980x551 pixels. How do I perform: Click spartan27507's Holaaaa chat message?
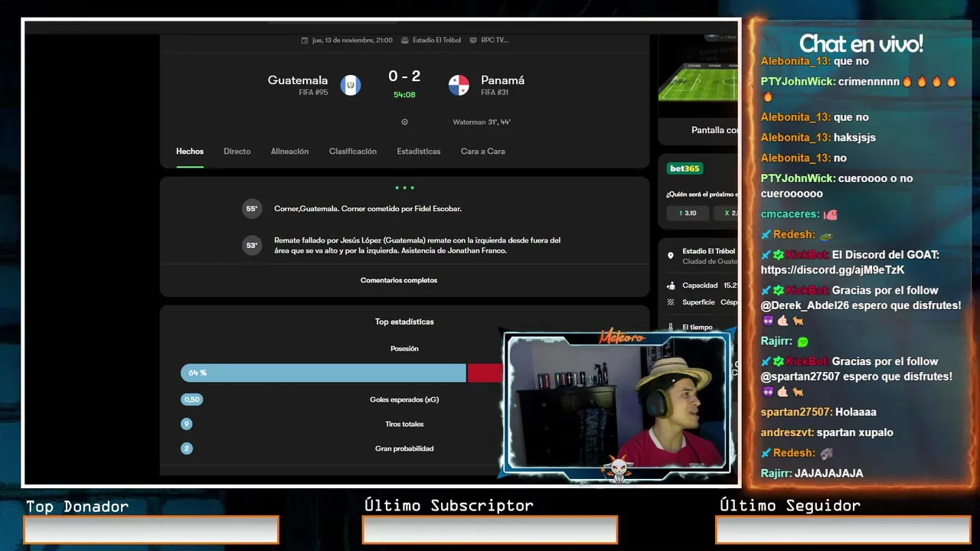click(x=818, y=412)
